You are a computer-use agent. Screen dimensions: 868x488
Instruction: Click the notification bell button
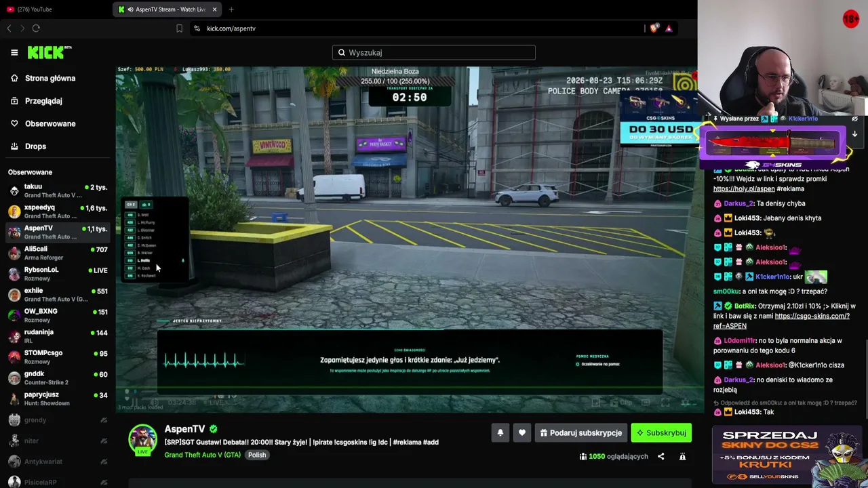500,433
